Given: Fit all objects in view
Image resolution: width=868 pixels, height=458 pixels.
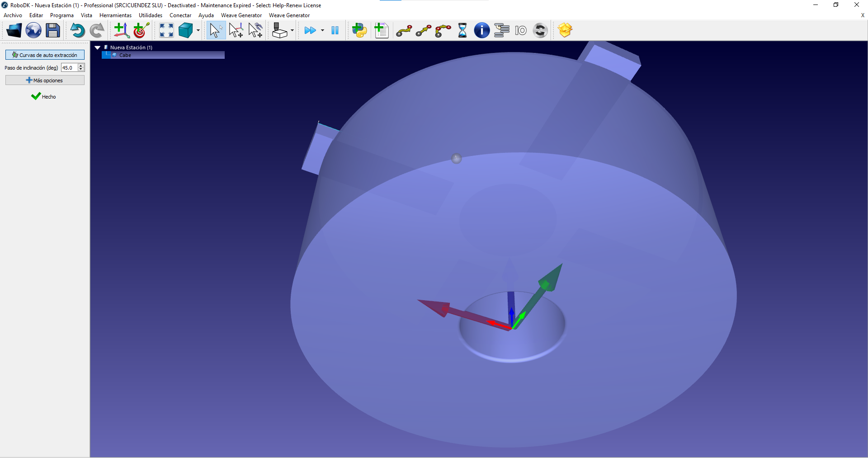Looking at the screenshot, I should (166, 31).
